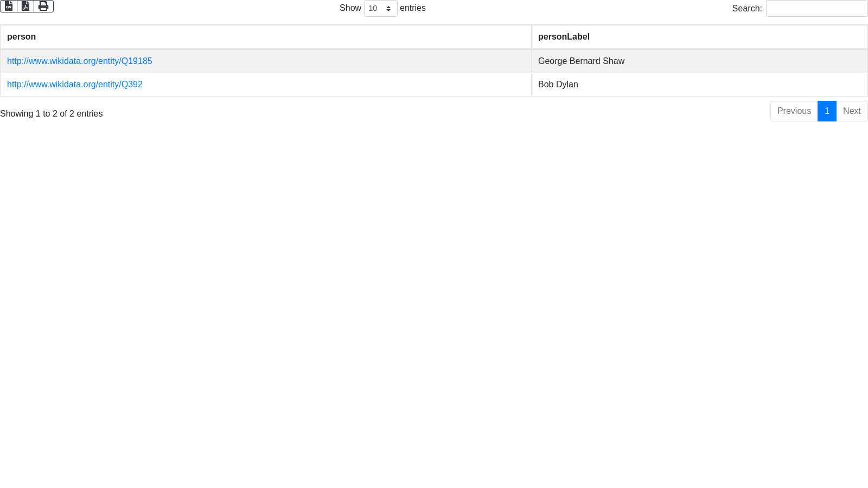Print the results table
The height and width of the screenshot is (488, 868).
pos(43,6)
